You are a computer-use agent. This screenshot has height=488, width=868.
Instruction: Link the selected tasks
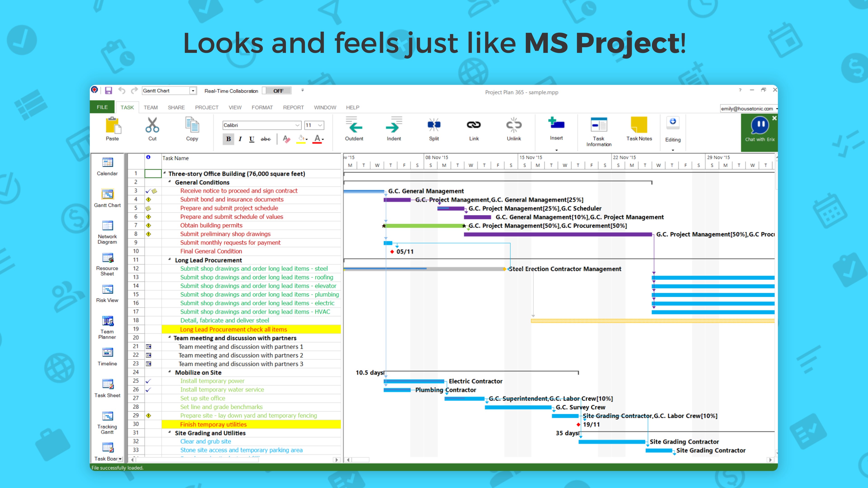[x=474, y=130]
